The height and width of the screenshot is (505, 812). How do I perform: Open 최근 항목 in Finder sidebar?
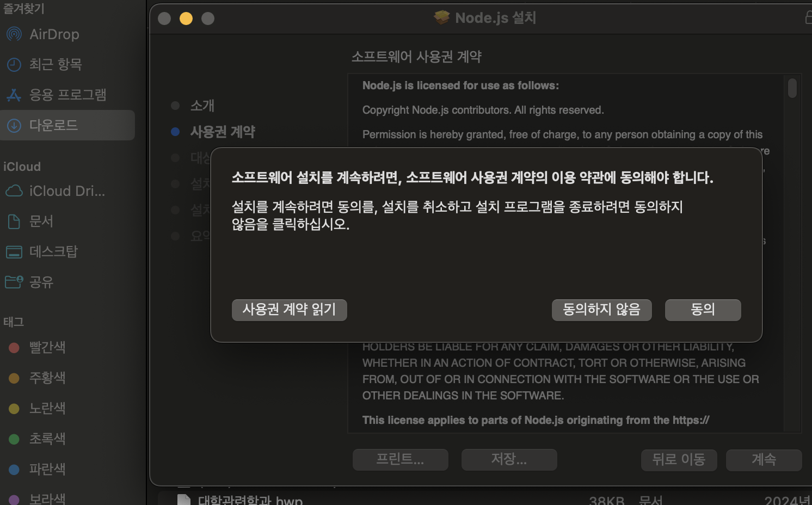(x=56, y=65)
